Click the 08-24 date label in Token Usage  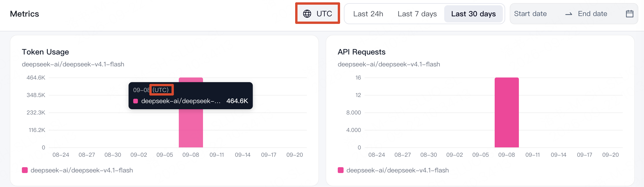click(x=61, y=155)
